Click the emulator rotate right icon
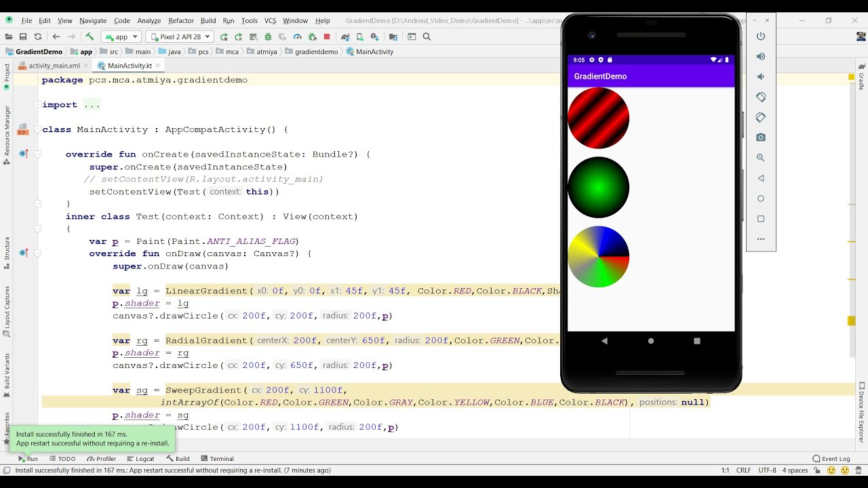 click(x=761, y=117)
